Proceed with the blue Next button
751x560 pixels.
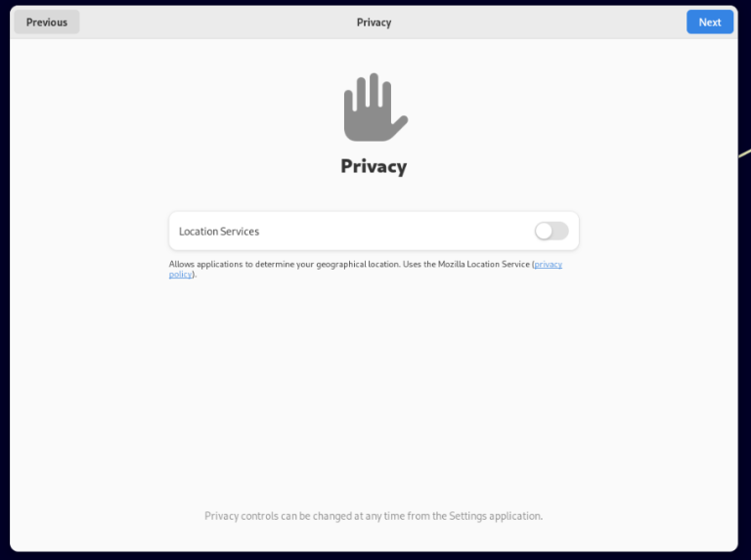709,22
